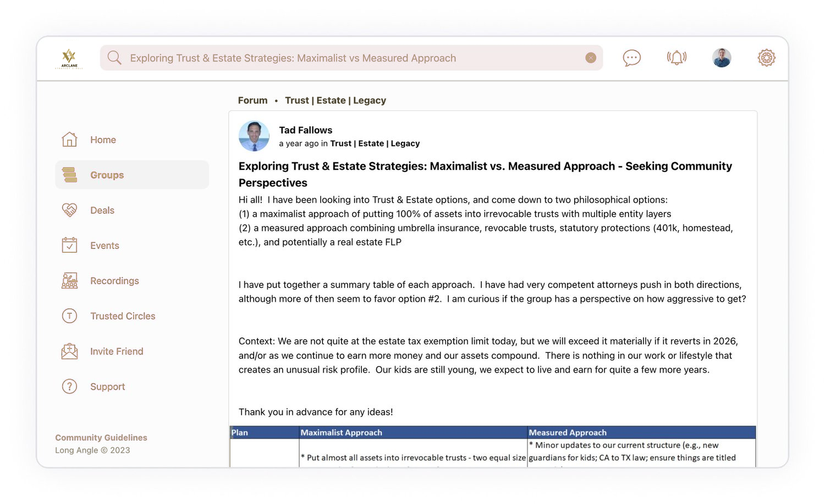
Task: Open the user profile avatar
Action: tap(722, 58)
